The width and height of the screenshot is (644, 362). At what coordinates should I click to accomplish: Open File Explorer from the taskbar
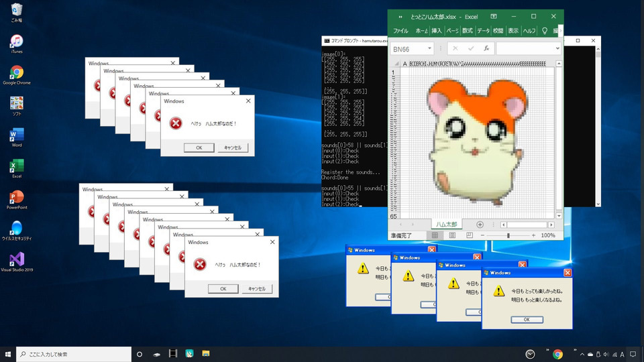(206, 354)
